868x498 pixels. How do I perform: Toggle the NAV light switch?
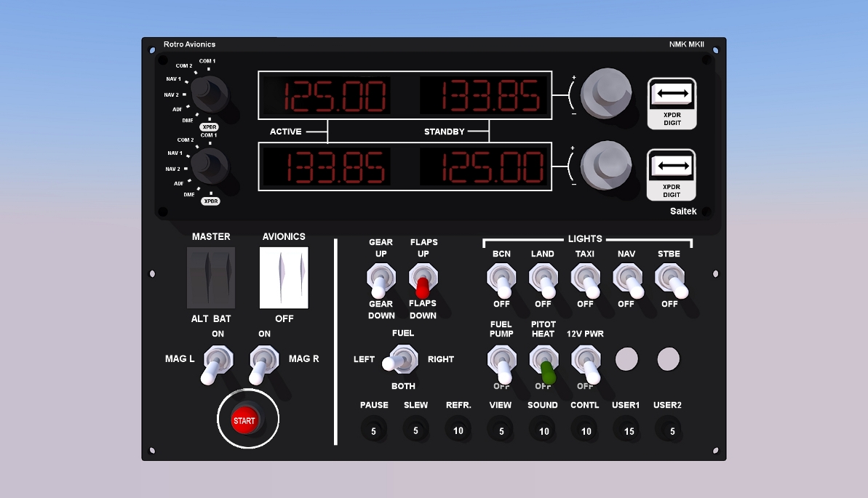[x=628, y=280]
